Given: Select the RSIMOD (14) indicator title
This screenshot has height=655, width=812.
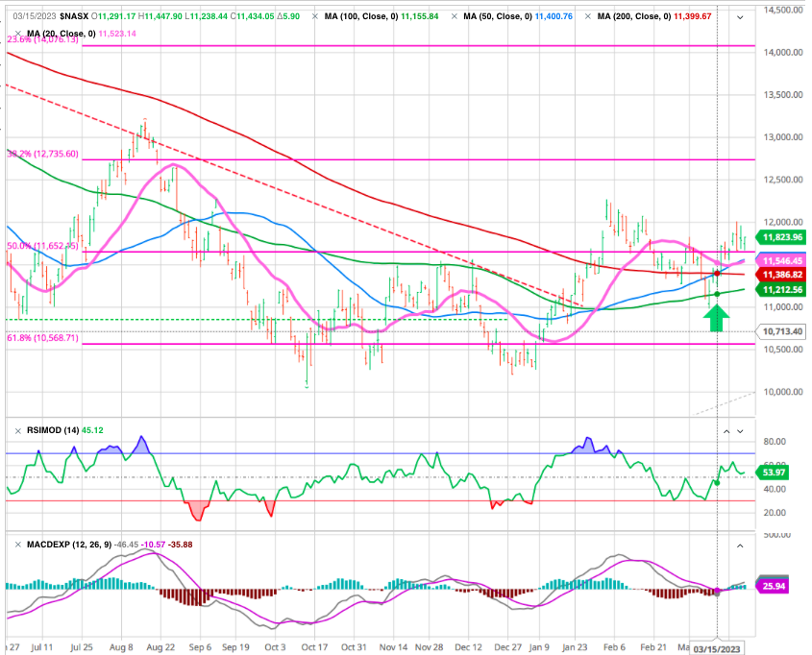Looking at the screenshot, I should tap(44, 428).
